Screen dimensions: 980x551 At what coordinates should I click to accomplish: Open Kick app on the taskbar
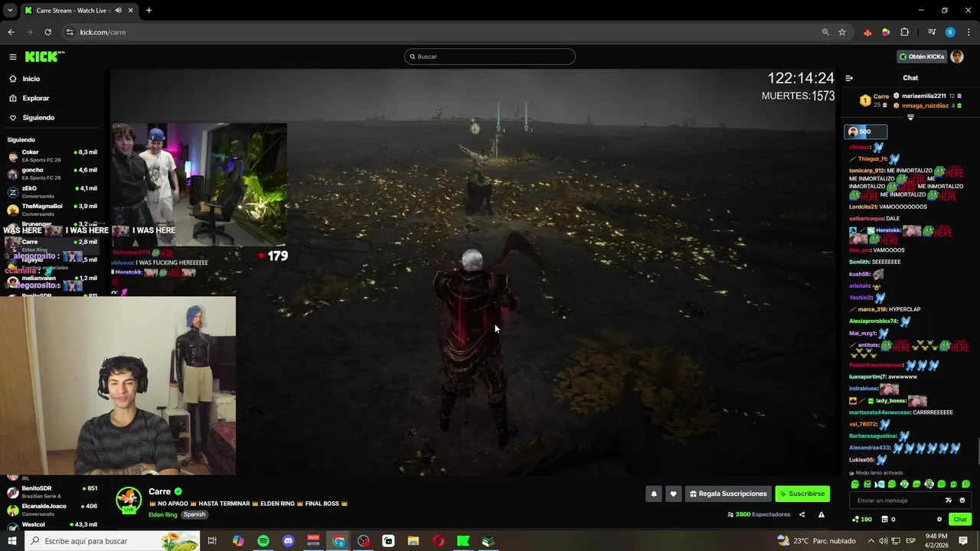tap(463, 541)
